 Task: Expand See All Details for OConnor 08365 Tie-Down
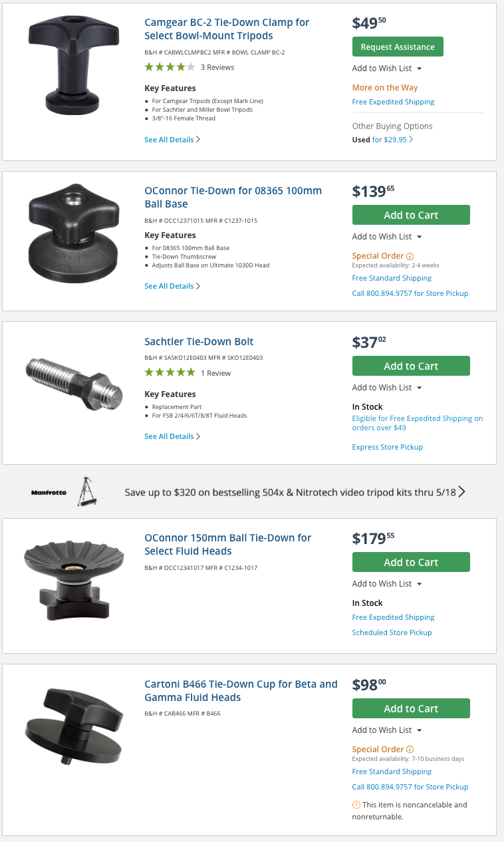(x=172, y=286)
